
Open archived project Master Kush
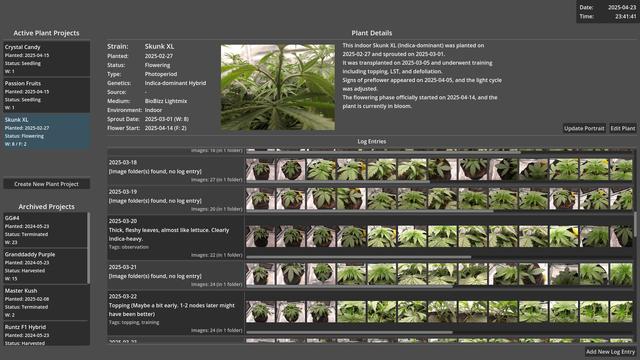pos(45,302)
